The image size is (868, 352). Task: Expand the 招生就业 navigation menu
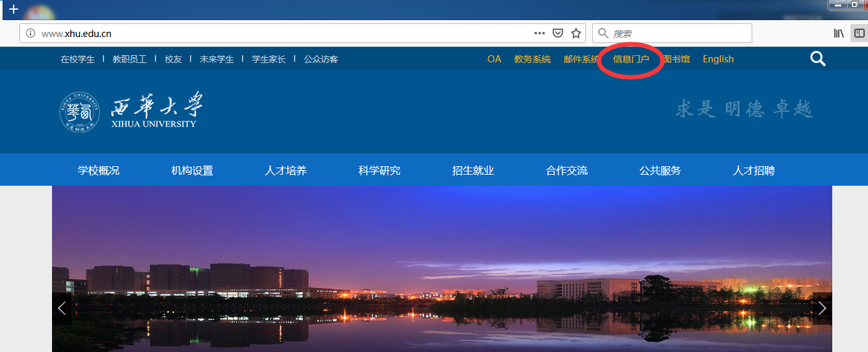473,171
